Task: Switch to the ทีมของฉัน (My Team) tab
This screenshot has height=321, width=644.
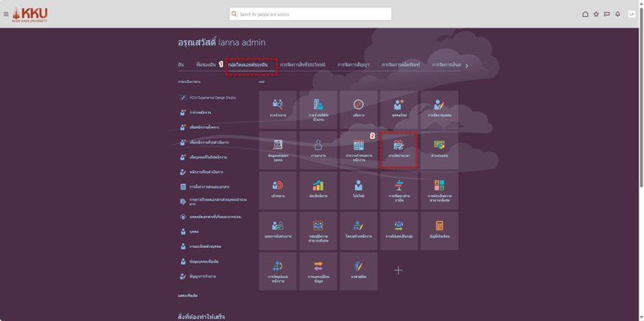Action: click(x=205, y=65)
